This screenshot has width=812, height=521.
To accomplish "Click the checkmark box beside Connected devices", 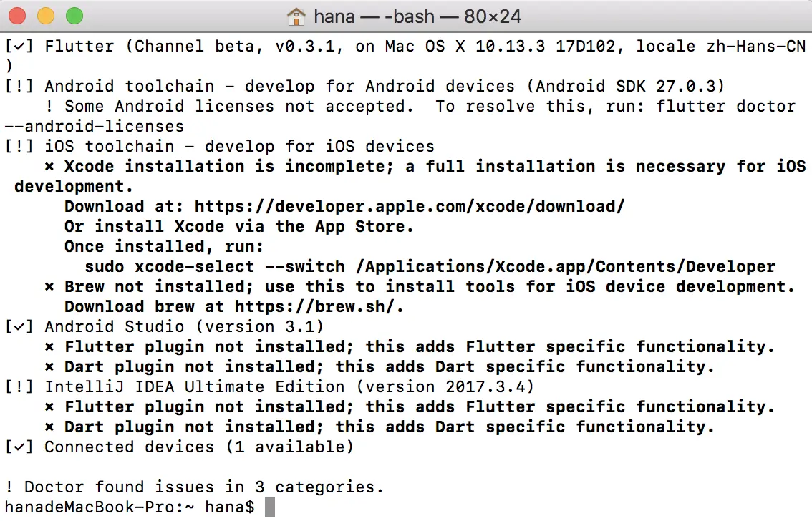I will (19, 447).
